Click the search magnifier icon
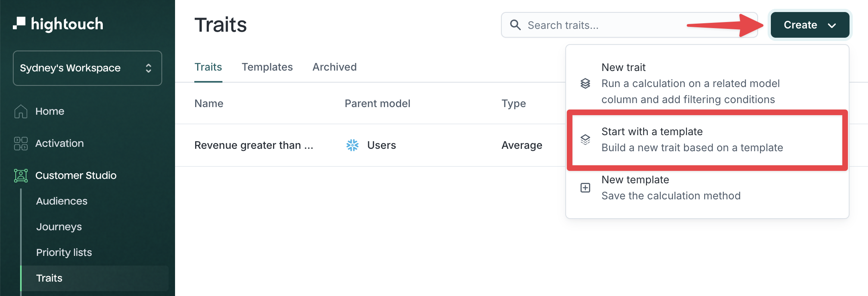The width and height of the screenshot is (868, 296). coord(515,25)
